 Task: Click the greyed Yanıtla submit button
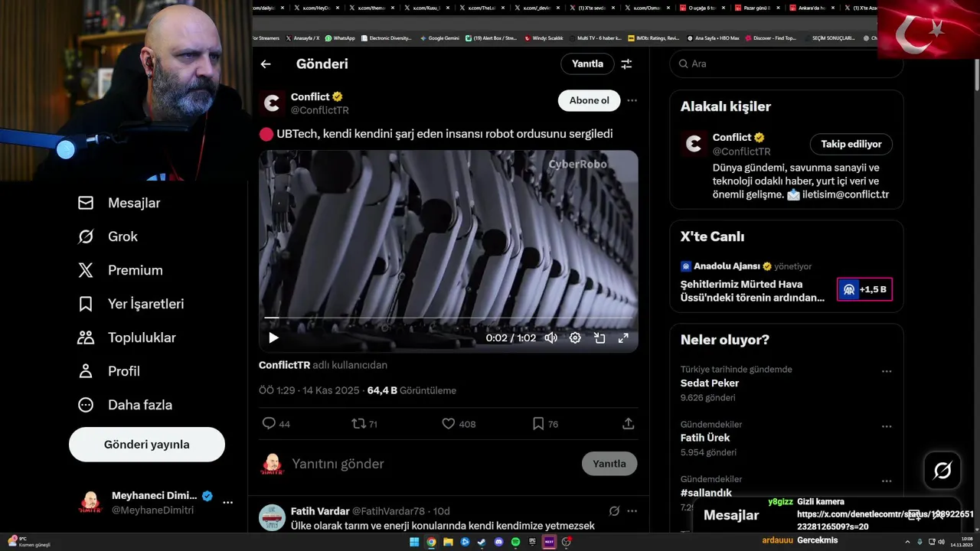(x=609, y=464)
